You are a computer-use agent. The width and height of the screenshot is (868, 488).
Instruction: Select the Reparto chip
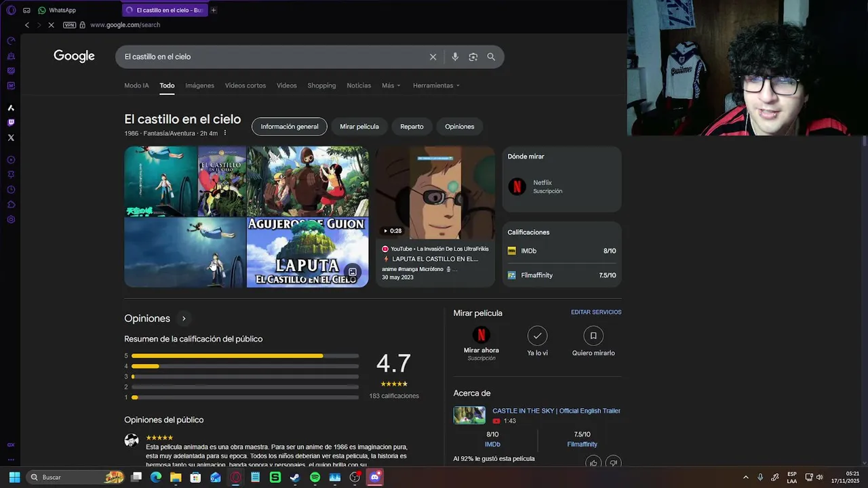pos(412,127)
